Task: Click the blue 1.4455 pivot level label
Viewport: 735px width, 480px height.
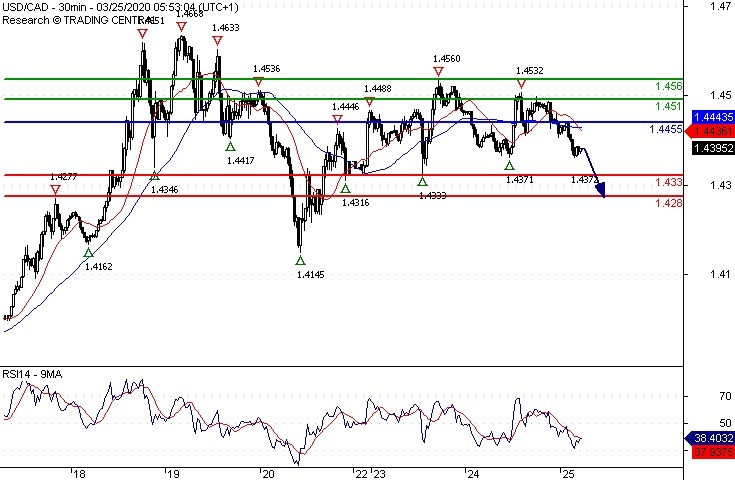Action: 666,129
